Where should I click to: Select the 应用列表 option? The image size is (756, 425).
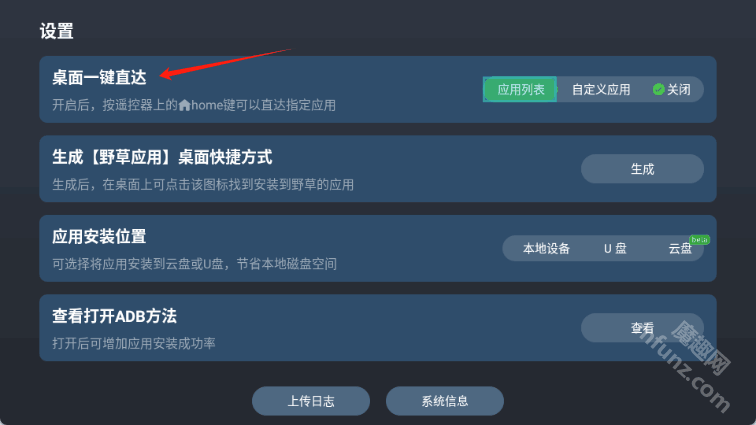click(x=520, y=89)
